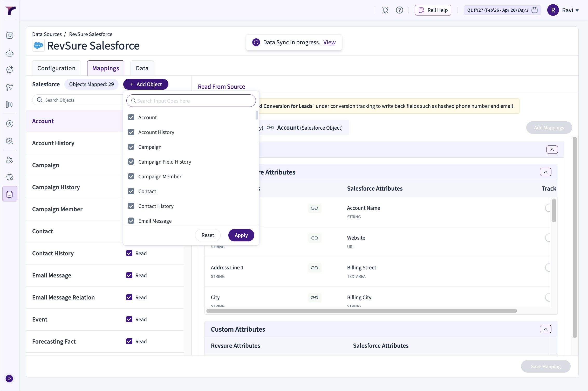The height and width of the screenshot is (391, 588).
Task: Open the calendar icon in quarter selector
Action: [535, 10]
